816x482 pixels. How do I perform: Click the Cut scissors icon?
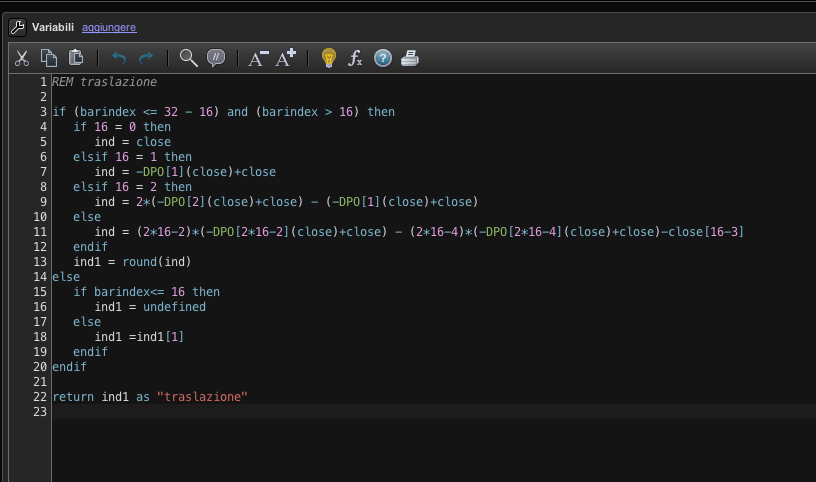pyautogui.click(x=22, y=58)
